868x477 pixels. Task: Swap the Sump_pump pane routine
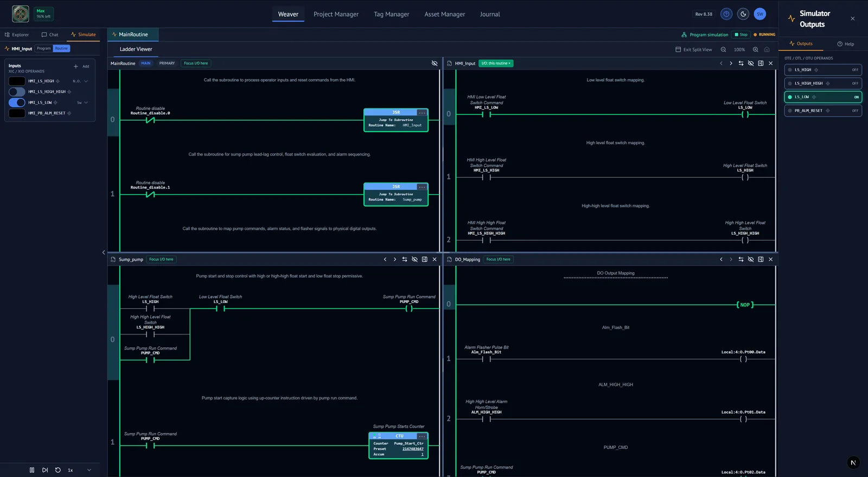405,259
